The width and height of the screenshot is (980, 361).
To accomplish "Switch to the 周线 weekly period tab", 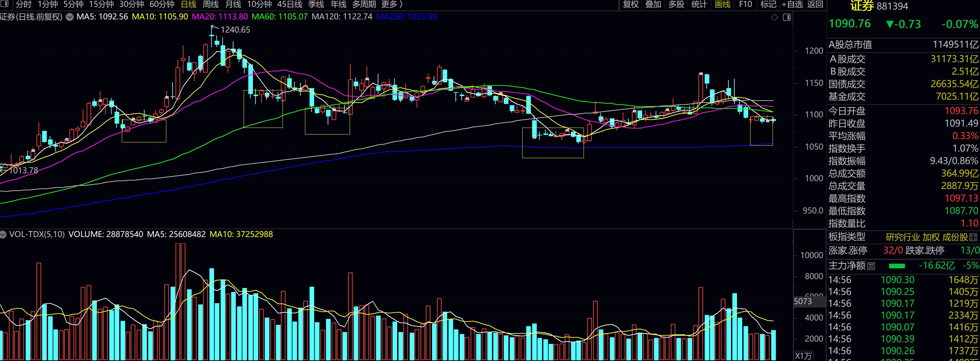I will 210,4.
